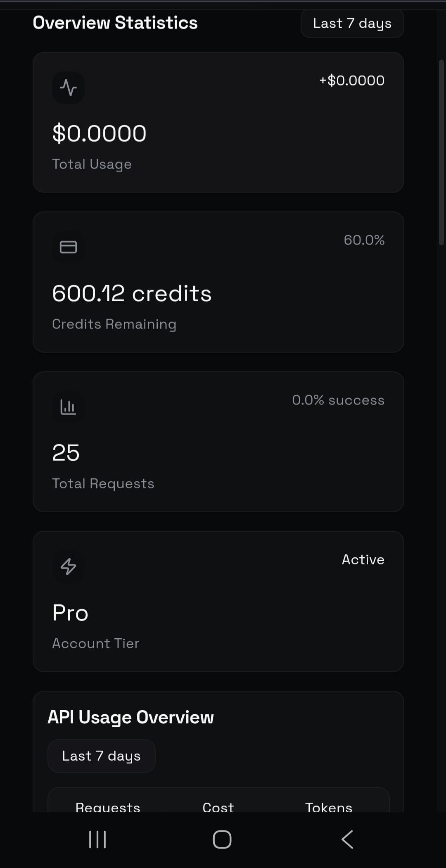Tap the Android home button

point(222,839)
